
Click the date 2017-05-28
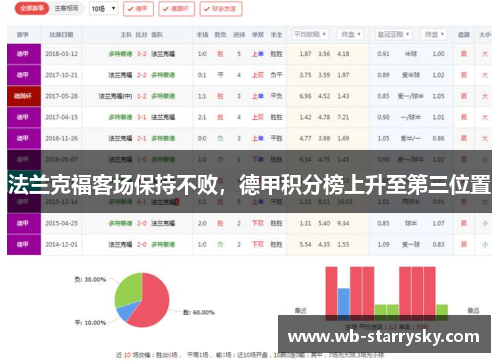[x=61, y=96]
